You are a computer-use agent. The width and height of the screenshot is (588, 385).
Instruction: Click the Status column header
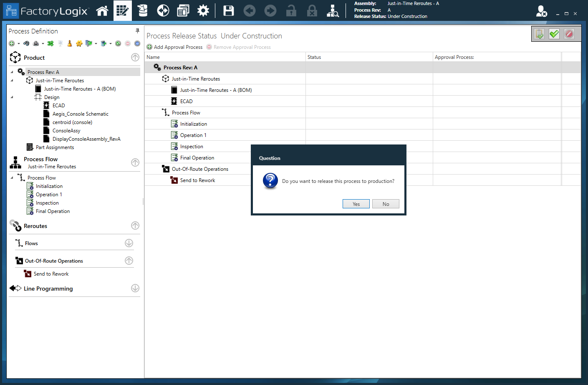click(314, 57)
